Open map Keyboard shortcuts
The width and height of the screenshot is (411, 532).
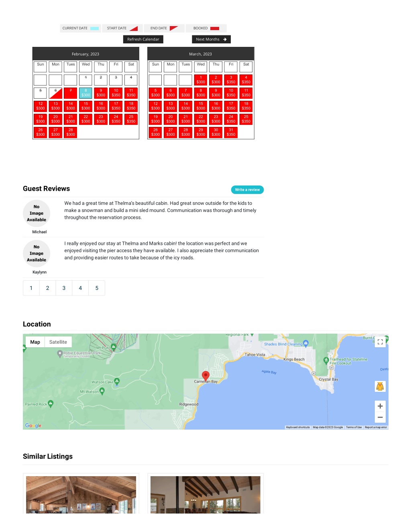298,427
